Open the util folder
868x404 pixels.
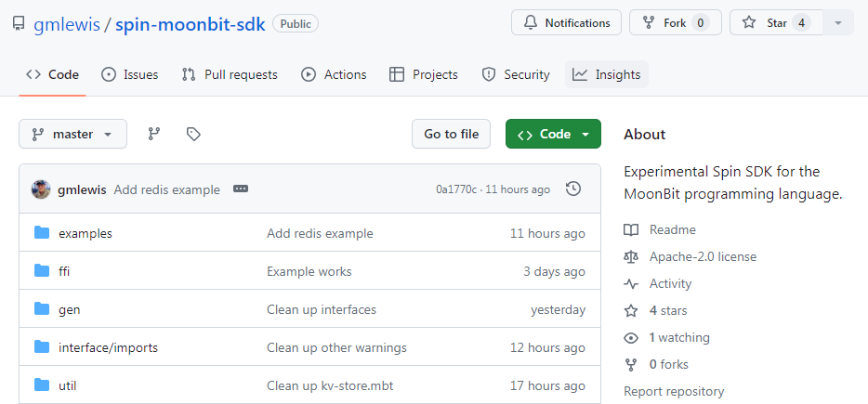click(68, 385)
